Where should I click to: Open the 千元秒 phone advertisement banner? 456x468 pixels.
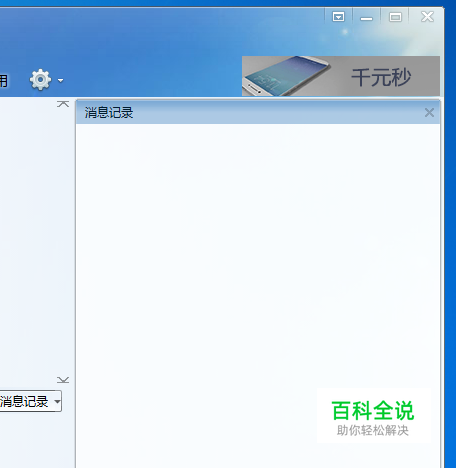(x=341, y=76)
